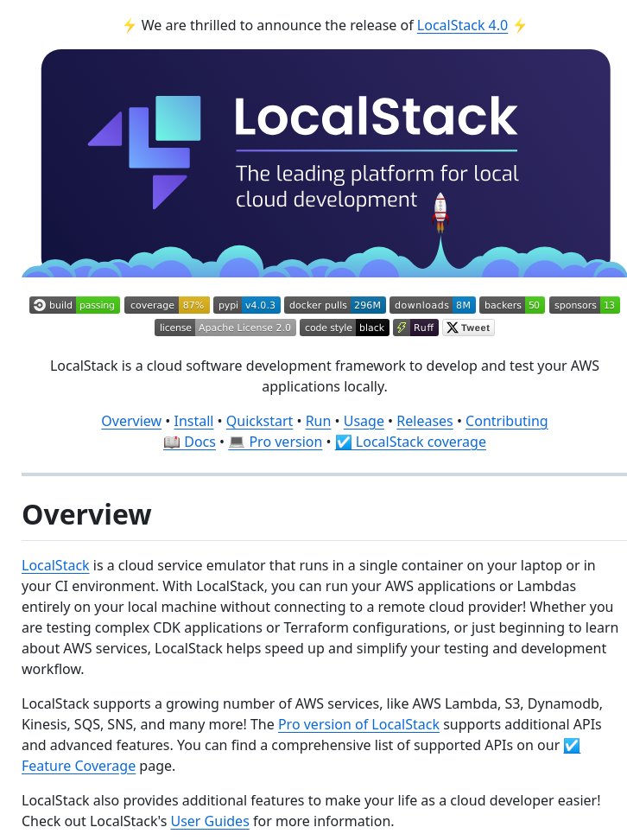The width and height of the screenshot is (627, 840).
Task: Open the Feature Coverage link
Action: pyautogui.click(x=79, y=766)
